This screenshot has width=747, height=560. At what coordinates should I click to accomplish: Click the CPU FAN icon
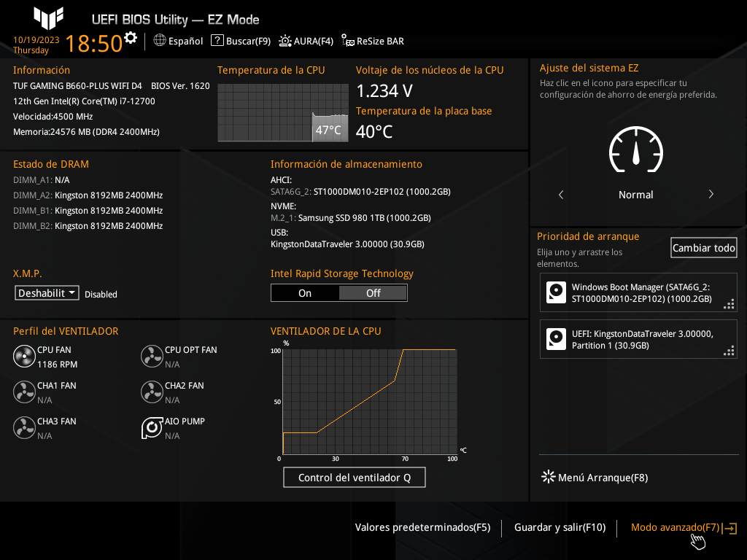pos(24,357)
